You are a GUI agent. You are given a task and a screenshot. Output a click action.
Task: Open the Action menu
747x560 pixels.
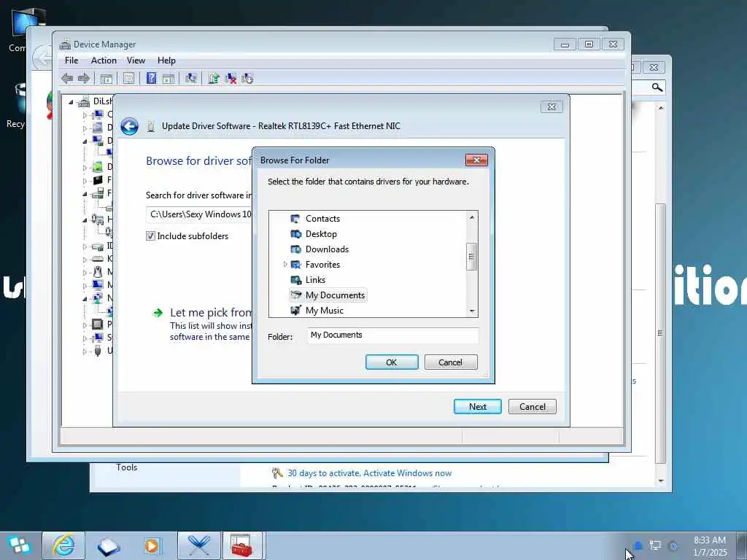pyautogui.click(x=104, y=61)
